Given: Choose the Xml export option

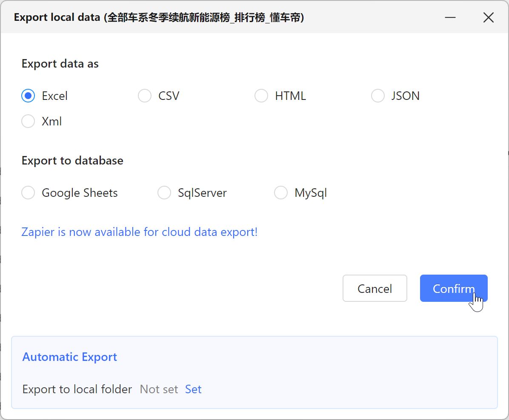Looking at the screenshot, I should [x=28, y=122].
